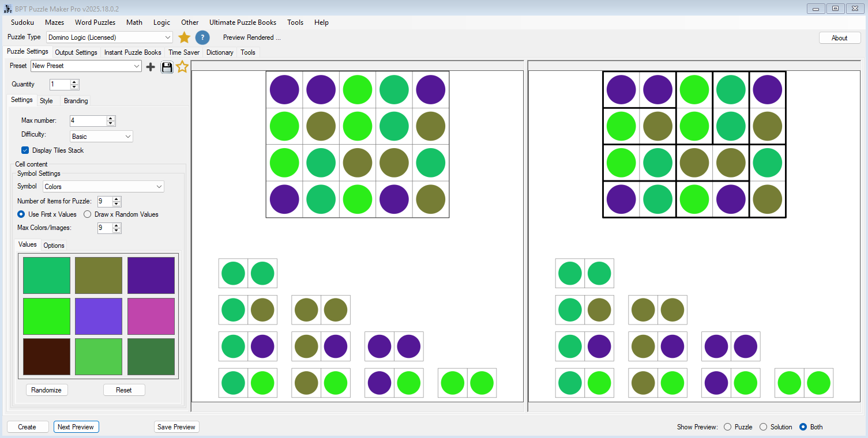Mark the Domino Logic puzzle type as favorite
868x438 pixels.
tap(183, 37)
